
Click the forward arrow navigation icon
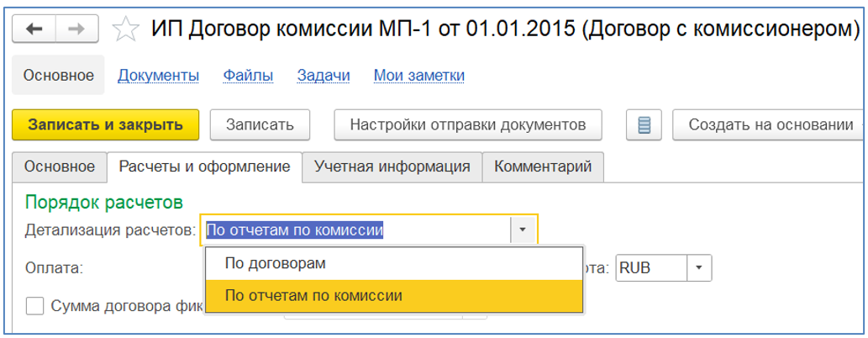[76, 29]
